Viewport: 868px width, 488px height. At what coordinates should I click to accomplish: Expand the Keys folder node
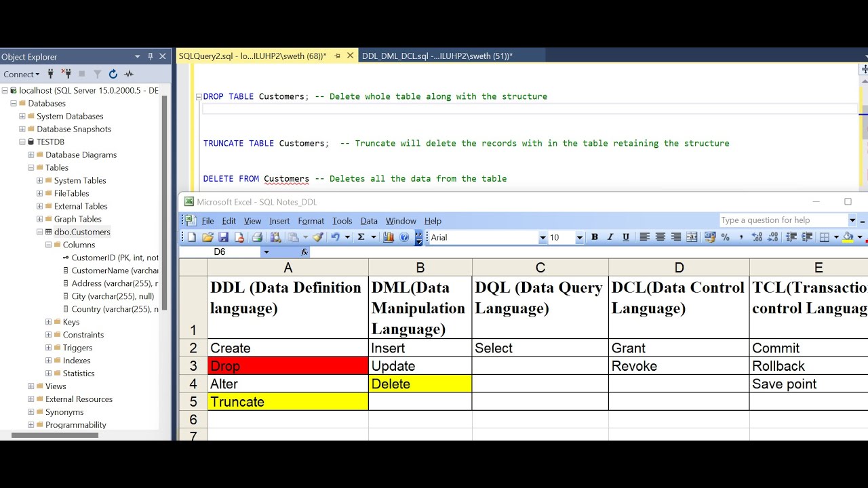pyautogui.click(x=48, y=322)
